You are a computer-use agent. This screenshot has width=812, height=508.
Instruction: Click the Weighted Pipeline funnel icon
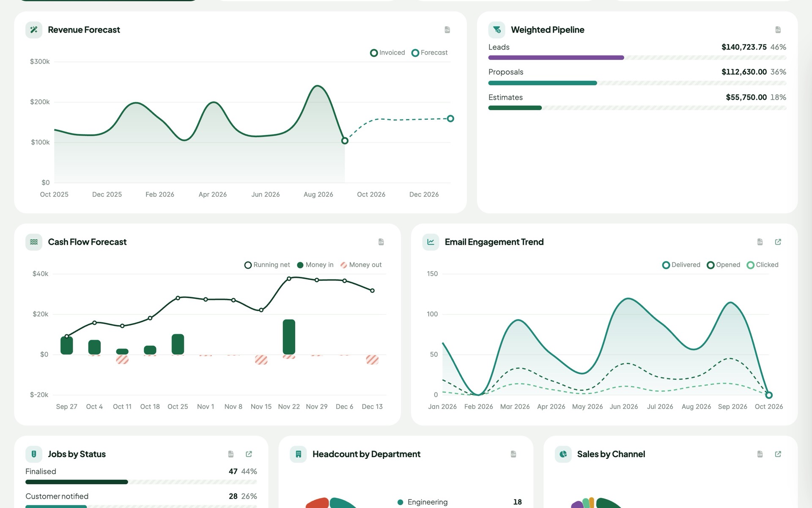pyautogui.click(x=497, y=30)
